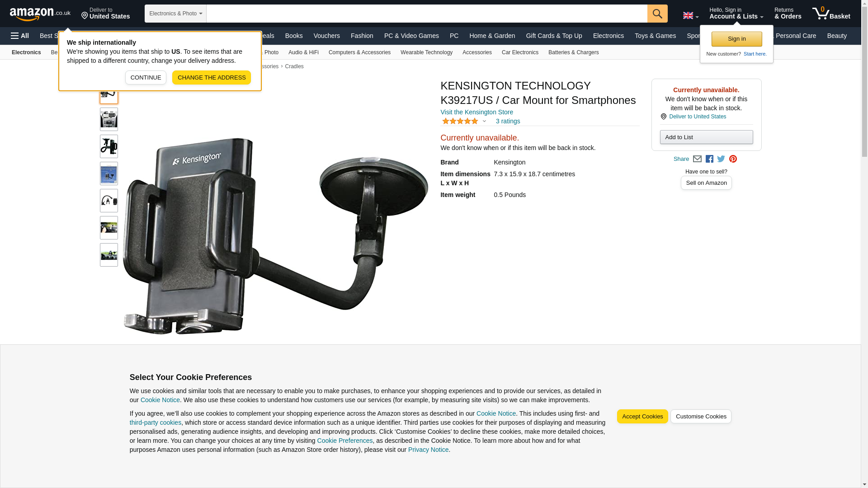Open the Amazon.co.uk home logo

pos(40,14)
